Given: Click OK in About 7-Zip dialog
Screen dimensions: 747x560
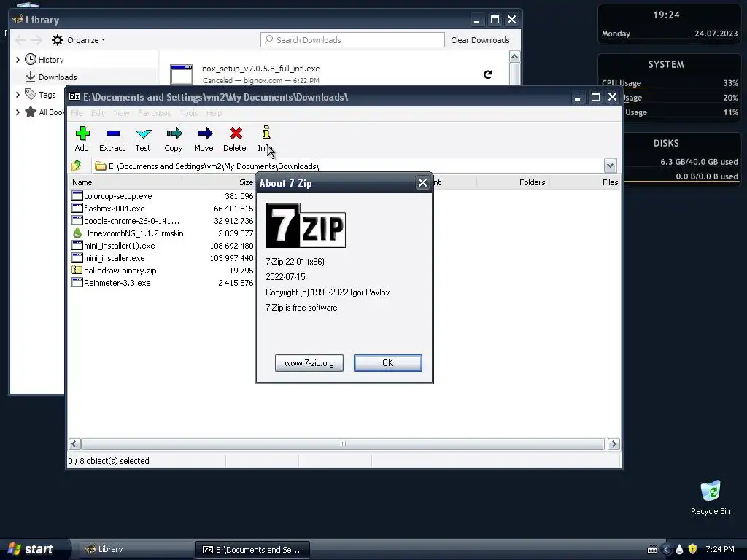Looking at the screenshot, I should [x=388, y=363].
